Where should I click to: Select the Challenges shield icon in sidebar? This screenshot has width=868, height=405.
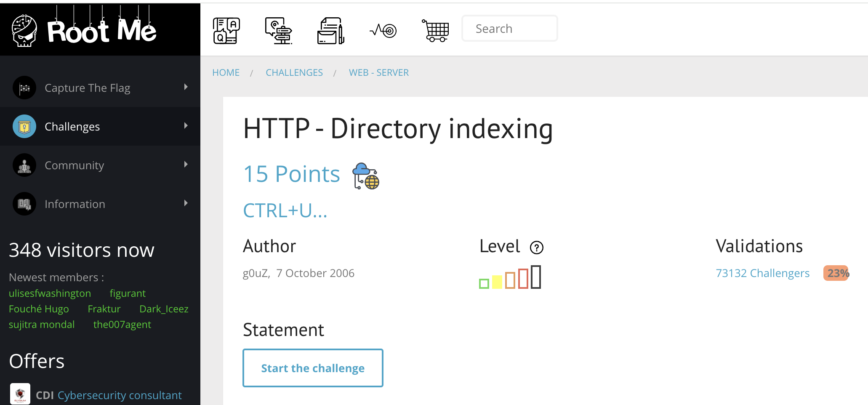pos(24,126)
